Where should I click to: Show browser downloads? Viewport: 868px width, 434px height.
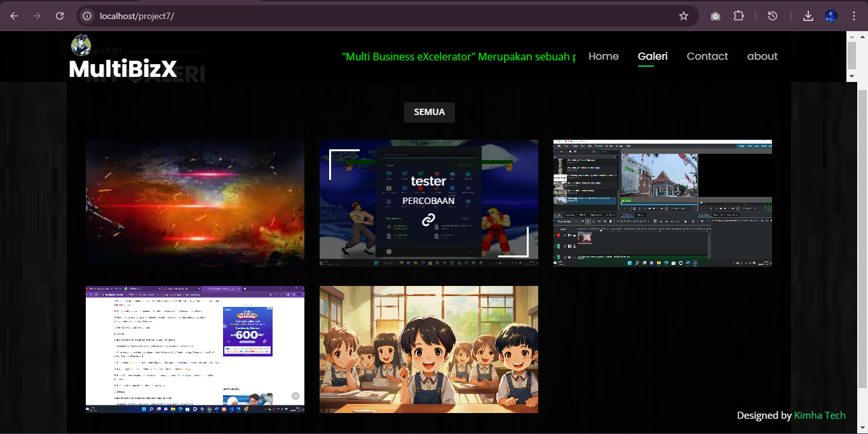pyautogui.click(x=808, y=16)
